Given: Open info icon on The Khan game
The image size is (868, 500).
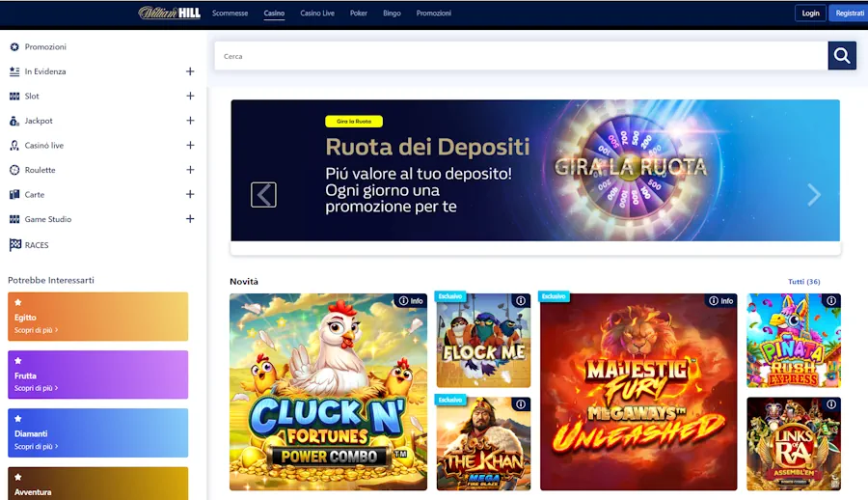Looking at the screenshot, I should [521, 404].
